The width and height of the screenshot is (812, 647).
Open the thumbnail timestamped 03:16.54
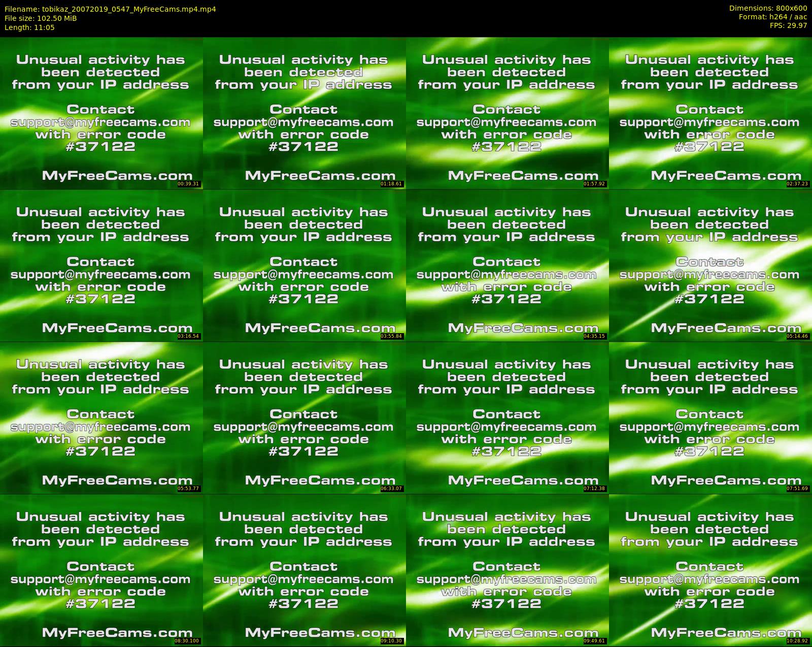click(x=101, y=265)
